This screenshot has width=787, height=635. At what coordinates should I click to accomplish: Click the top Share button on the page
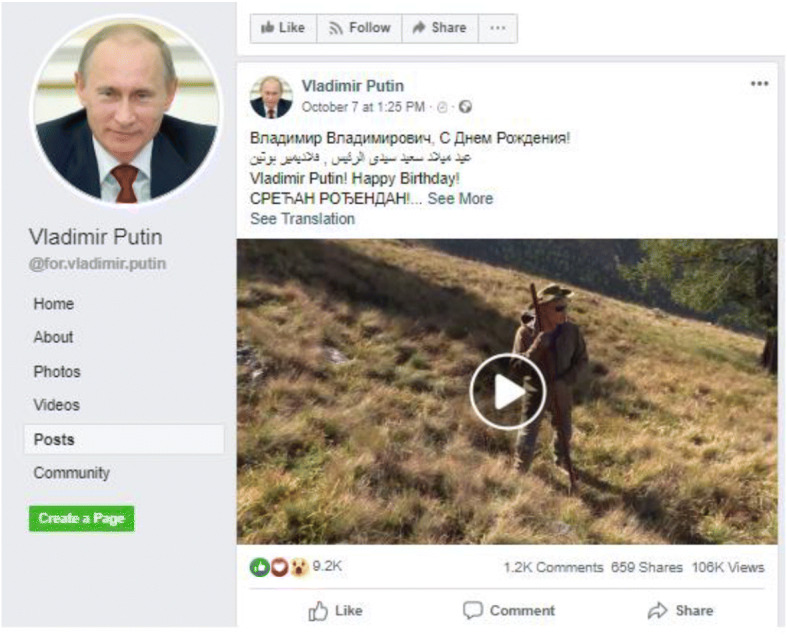[x=439, y=28]
